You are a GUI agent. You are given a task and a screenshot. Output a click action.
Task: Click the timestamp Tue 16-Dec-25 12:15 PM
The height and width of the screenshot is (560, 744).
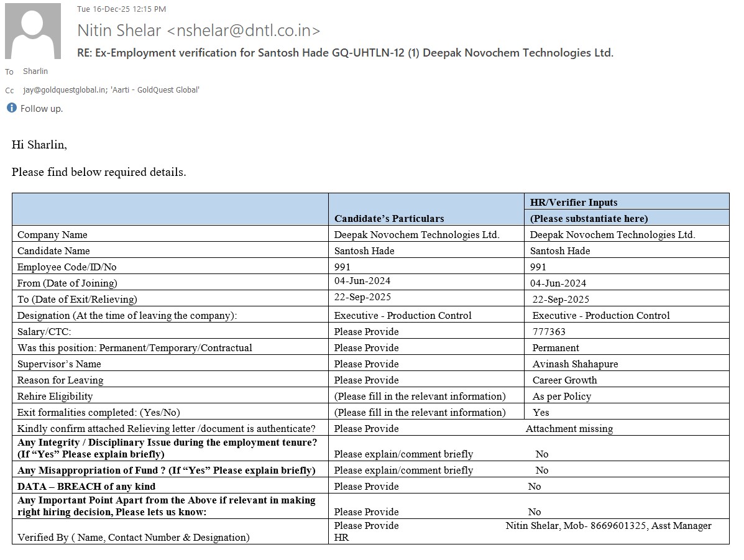coord(121,9)
